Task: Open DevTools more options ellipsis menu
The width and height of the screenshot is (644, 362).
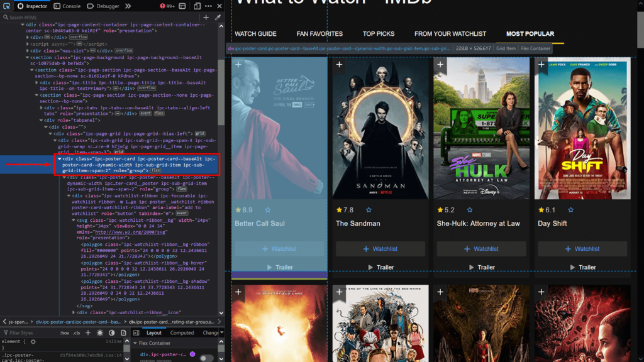Action: coord(208,6)
